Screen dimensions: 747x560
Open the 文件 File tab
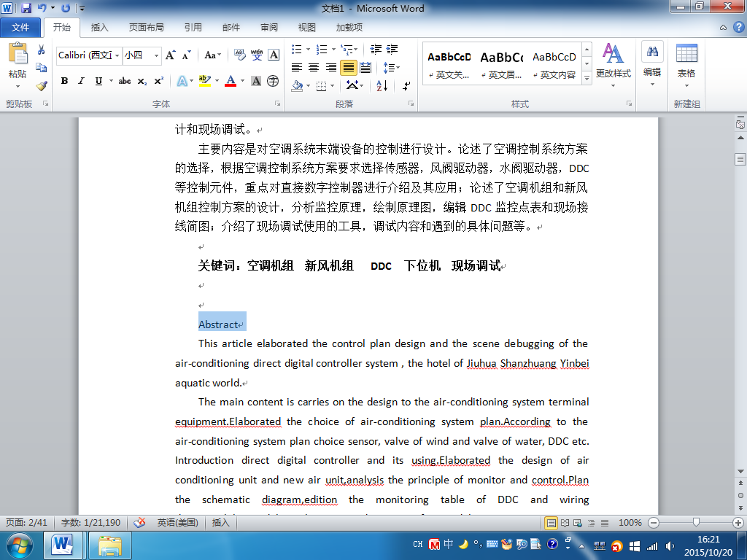20,28
